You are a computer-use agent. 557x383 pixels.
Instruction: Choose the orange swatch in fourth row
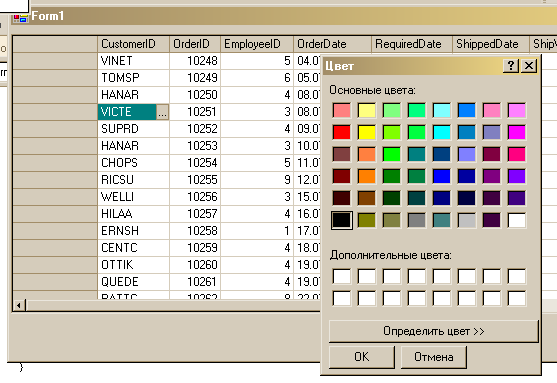(x=367, y=176)
